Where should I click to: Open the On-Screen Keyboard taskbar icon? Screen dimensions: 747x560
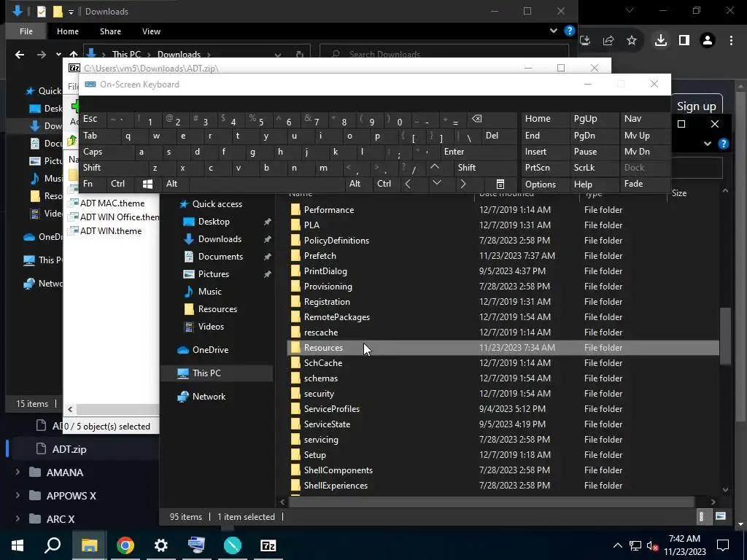point(196,545)
